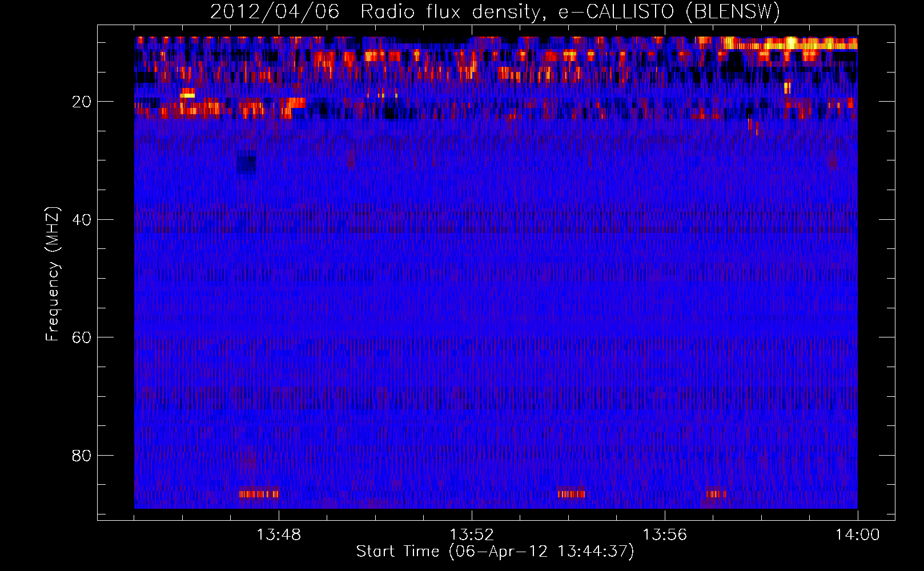
Task: Click the '40' frequency tick label
Action: (x=82, y=220)
